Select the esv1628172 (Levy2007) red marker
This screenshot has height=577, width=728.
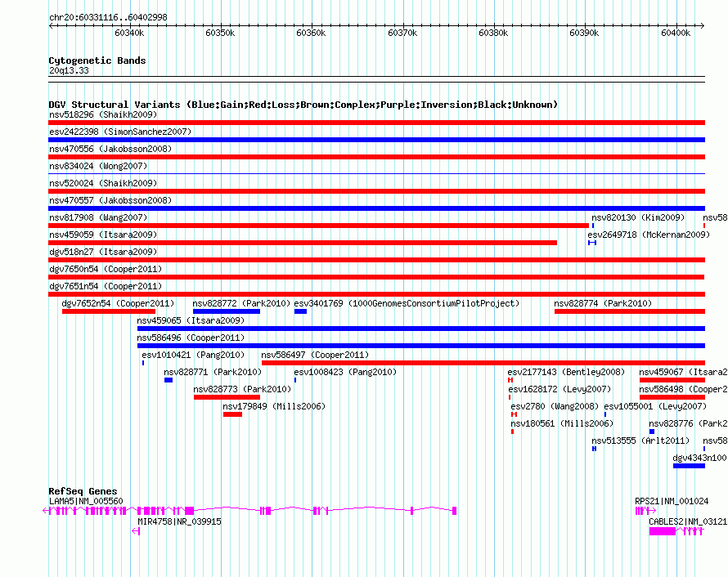pyautogui.click(x=510, y=397)
